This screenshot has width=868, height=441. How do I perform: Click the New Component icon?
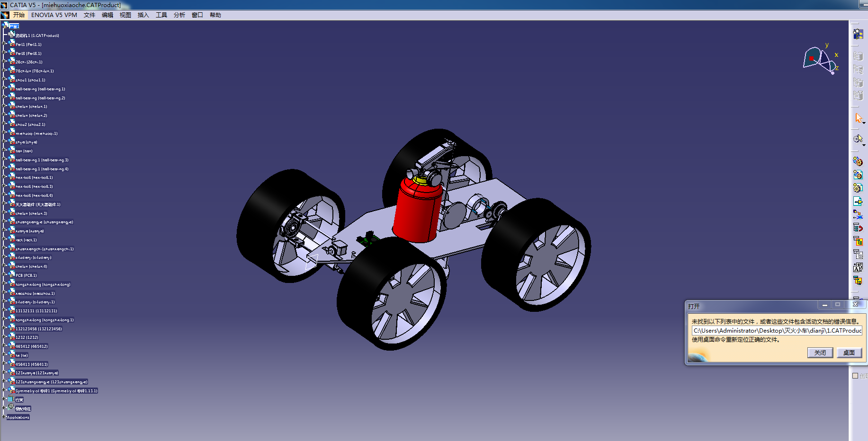click(x=858, y=161)
